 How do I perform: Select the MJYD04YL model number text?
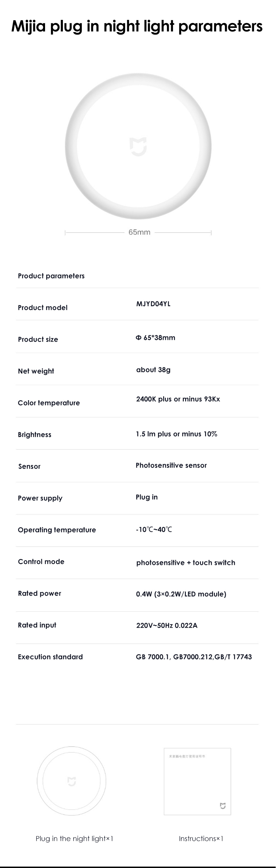coord(153,304)
